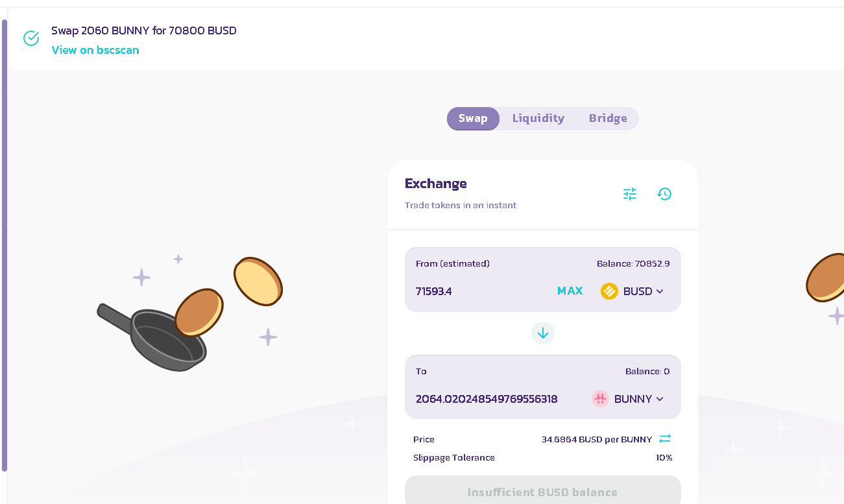This screenshot has width=844, height=504.
Task: Click the Insufficient BUSD balance button
Action: pos(543,492)
